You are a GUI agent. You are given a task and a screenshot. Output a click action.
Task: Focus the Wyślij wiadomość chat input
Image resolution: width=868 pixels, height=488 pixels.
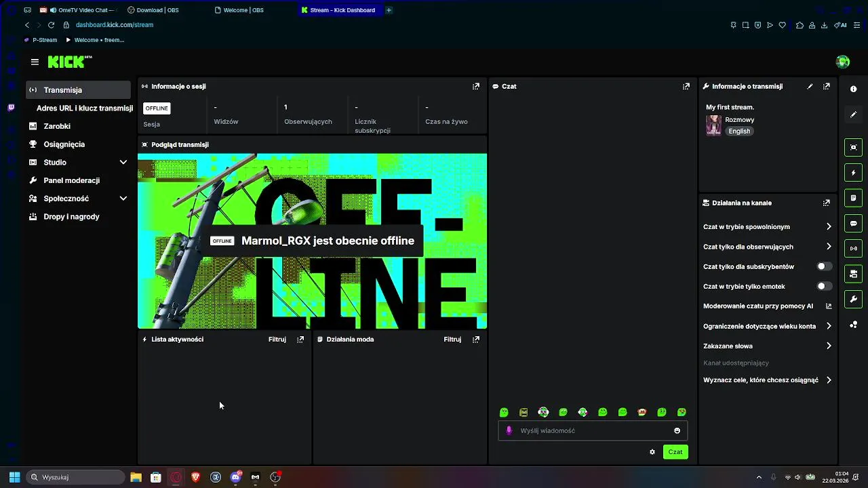593,430
